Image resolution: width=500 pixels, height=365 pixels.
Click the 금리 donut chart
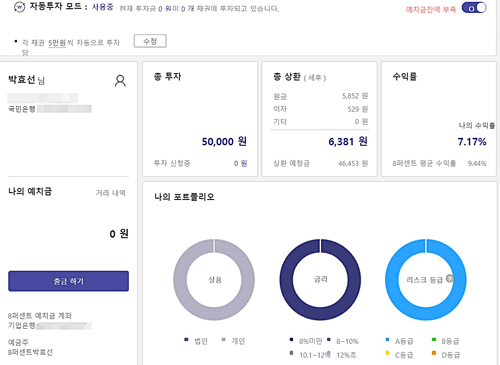[x=320, y=279]
